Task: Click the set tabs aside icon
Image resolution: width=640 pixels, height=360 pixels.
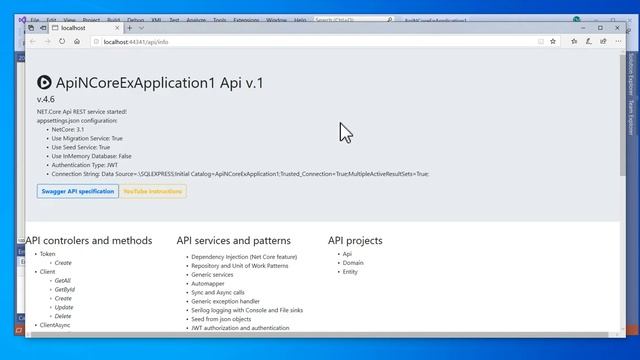Action: pyautogui.click(x=43, y=28)
